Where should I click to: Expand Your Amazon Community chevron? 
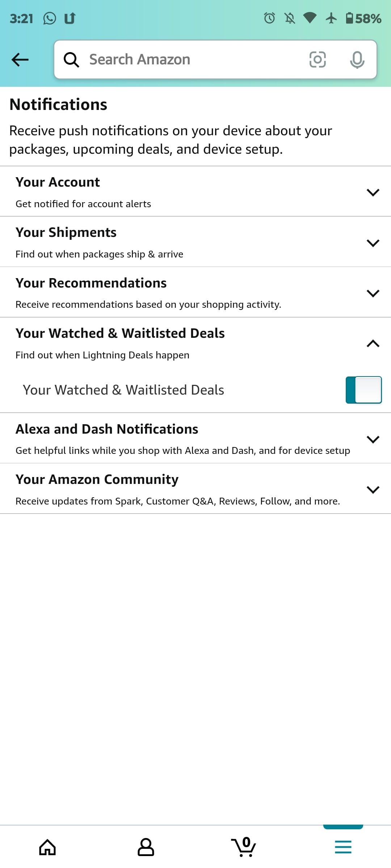pos(373,489)
